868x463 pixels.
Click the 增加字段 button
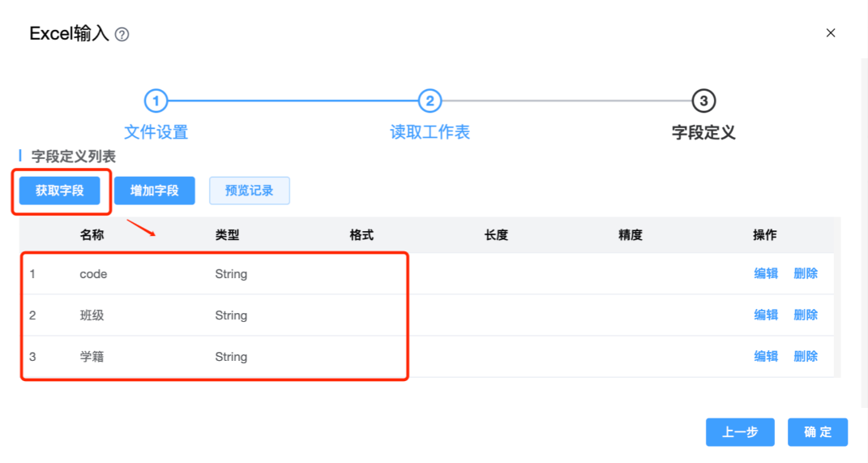(154, 191)
